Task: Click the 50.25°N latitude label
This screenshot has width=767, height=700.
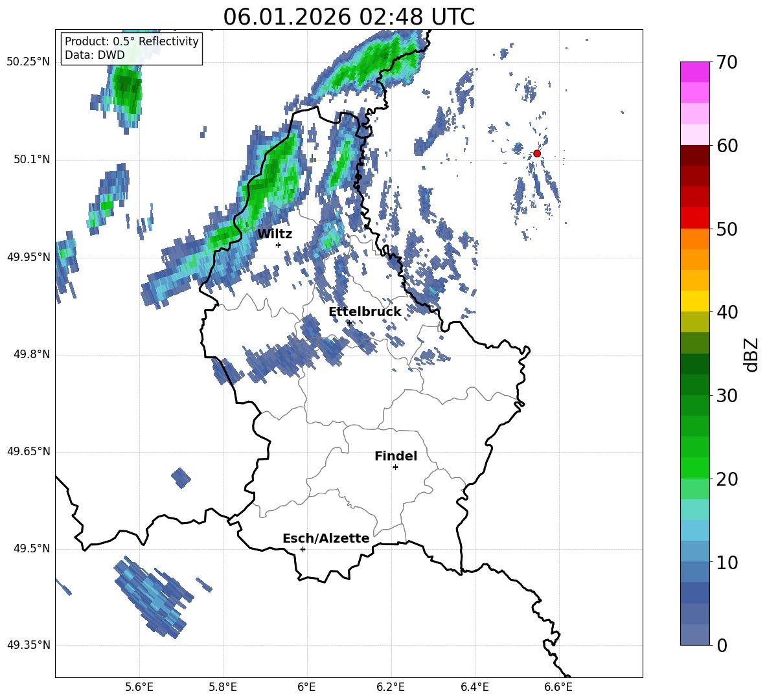Action: [29, 62]
